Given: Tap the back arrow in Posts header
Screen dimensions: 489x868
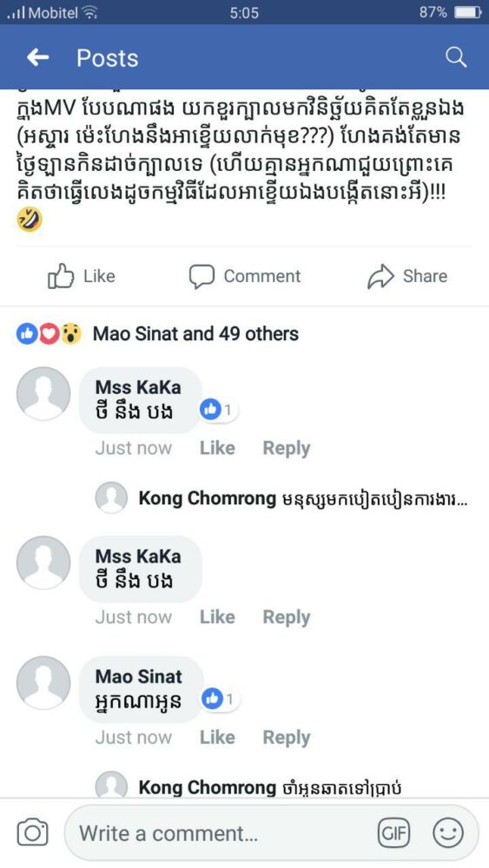Looking at the screenshot, I should [x=37, y=57].
